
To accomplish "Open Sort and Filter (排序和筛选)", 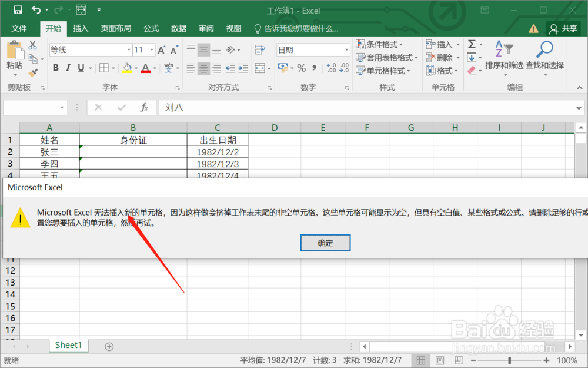I will tap(504, 57).
